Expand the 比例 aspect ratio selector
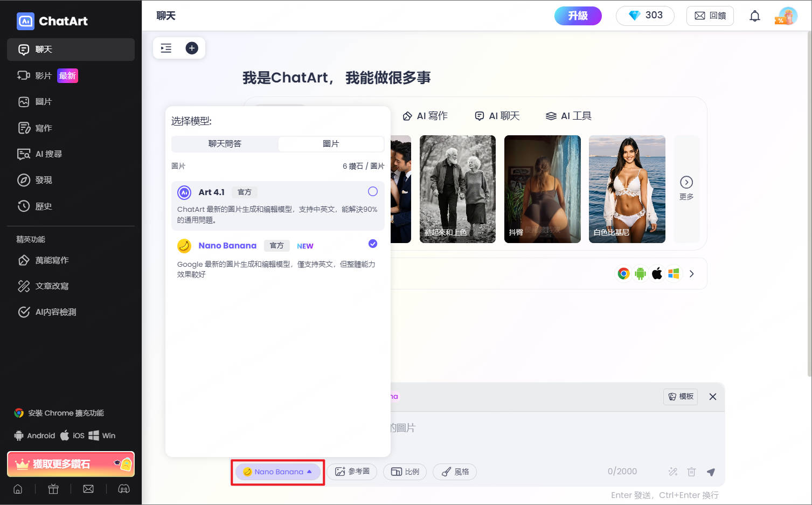 (x=405, y=472)
